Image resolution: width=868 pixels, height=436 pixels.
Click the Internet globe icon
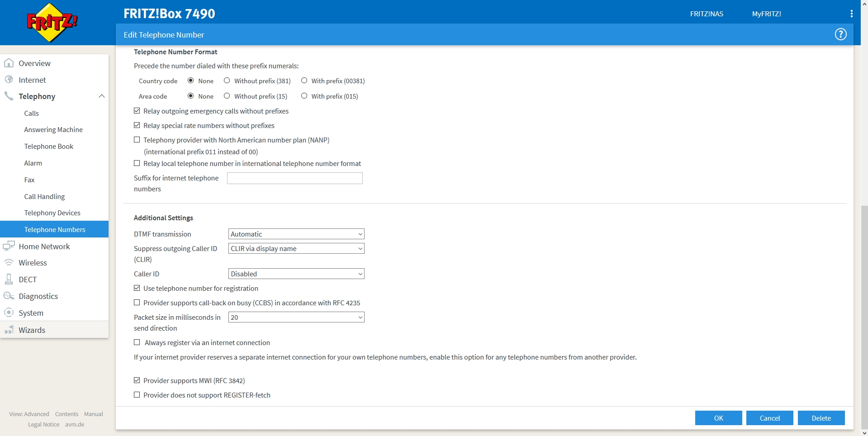pos(9,80)
